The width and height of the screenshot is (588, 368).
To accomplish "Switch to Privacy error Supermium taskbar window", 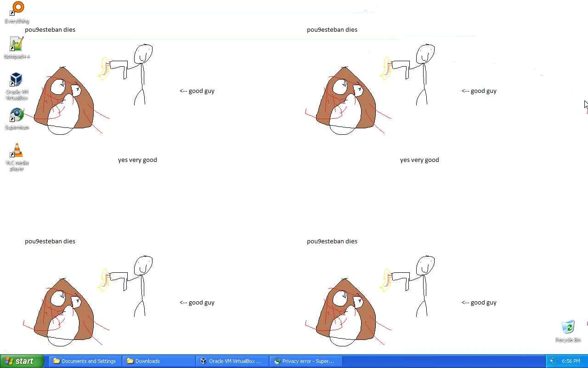I will click(305, 361).
